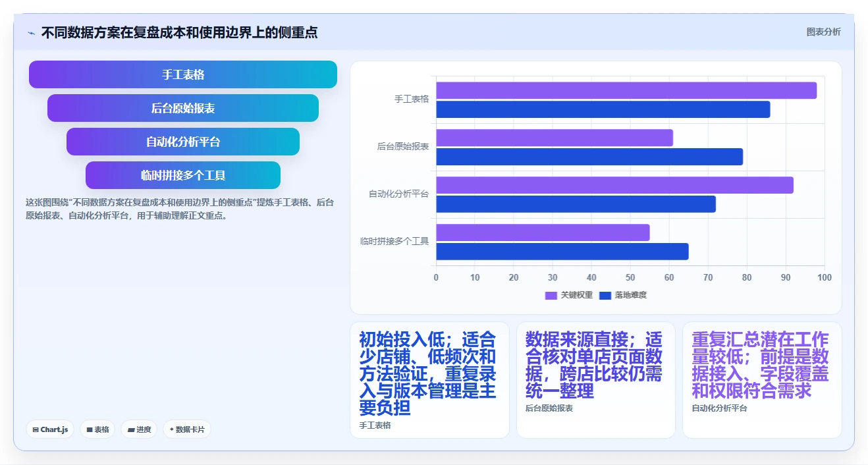868x465 pixels.
Task: Click the 自动化分析平台 y-axis label
Action: (x=398, y=194)
